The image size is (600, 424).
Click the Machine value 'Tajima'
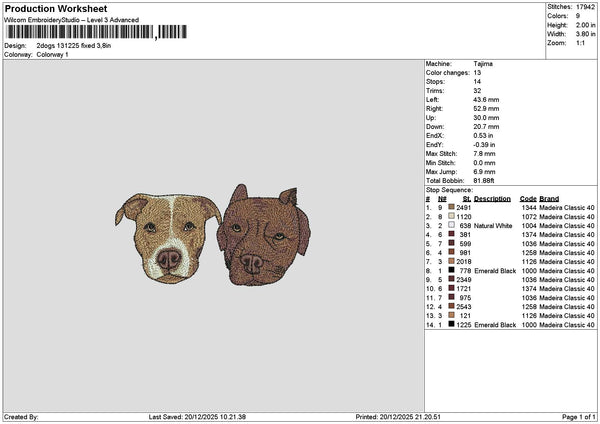click(483, 64)
